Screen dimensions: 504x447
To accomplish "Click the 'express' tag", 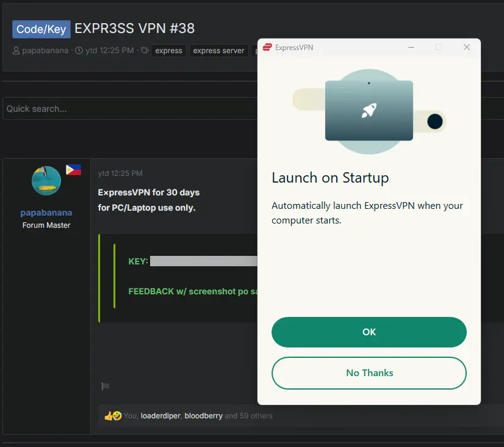I will 168,51.
